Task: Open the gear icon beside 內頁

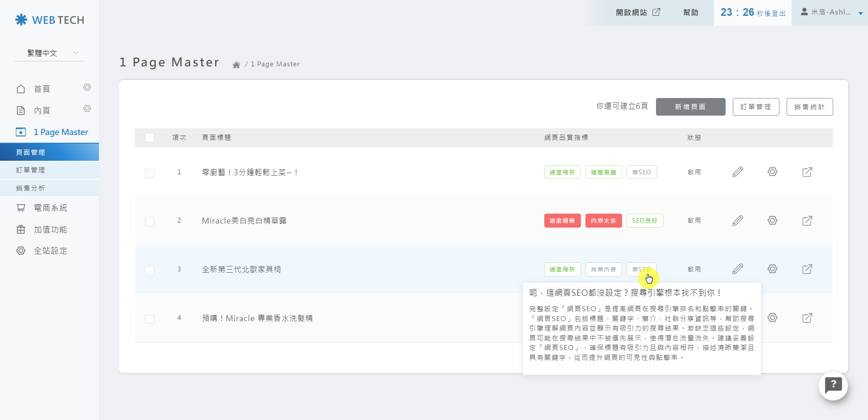Action: point(87,108)
